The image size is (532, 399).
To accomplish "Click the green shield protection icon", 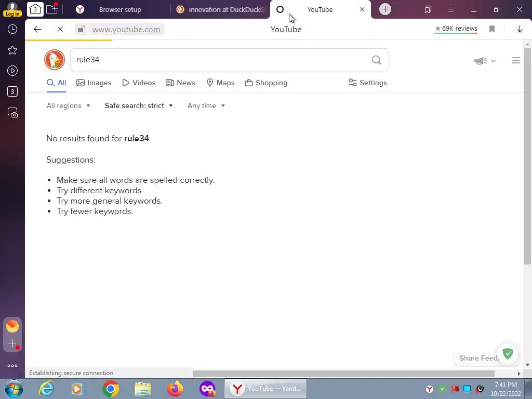I will [x=508, y=354].
